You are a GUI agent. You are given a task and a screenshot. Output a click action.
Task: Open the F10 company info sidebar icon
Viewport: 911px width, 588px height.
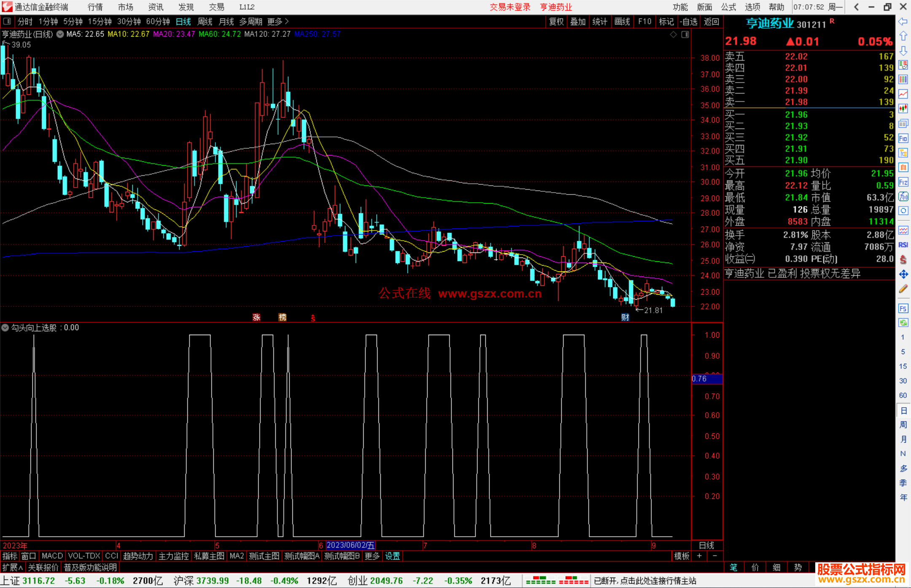(903, 138)
